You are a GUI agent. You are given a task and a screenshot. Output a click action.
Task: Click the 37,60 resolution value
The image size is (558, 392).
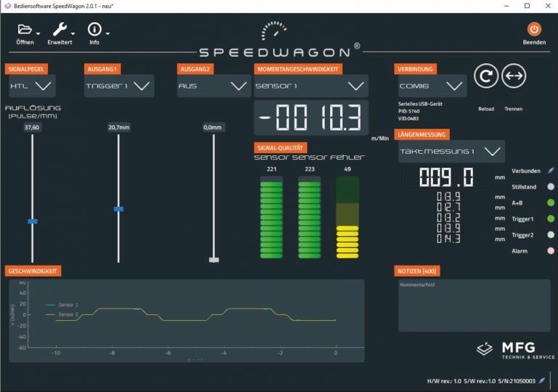pyautogui.click(x=32, y=127)
